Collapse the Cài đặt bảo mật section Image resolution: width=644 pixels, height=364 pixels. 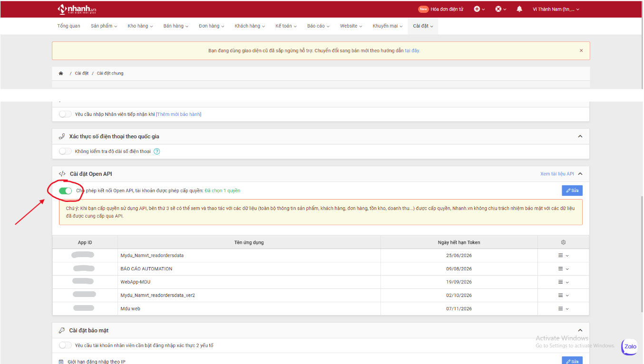coord(580,330)
